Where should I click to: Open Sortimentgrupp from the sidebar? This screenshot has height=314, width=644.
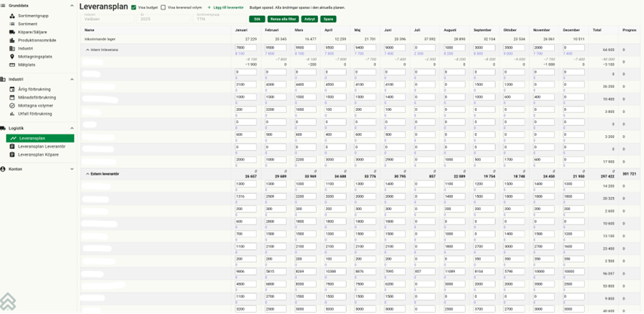pos(32,16)
